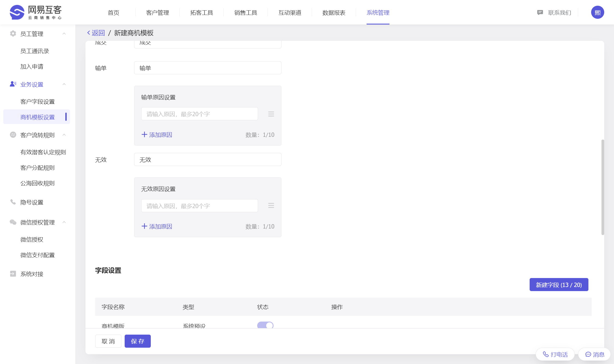Click the page vertical scrollbar thumb
Viewport: 614px width, 364px height.
click(603, 187)
